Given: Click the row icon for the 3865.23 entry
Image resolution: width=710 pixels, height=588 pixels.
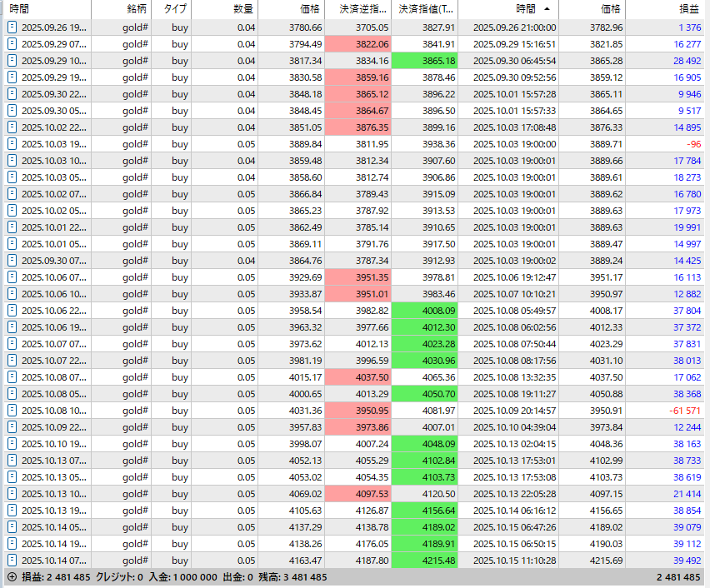Looking at the screenshot, I should 12,211.
